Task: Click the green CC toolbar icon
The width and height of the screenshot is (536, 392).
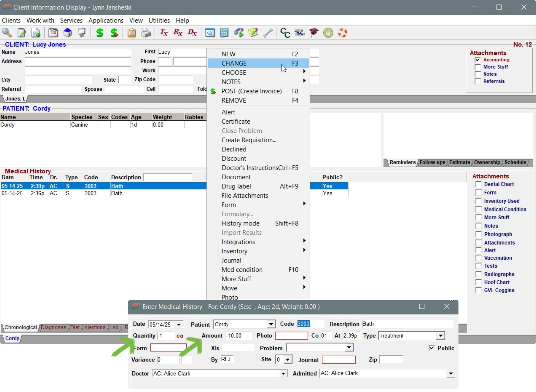Action: click(x=285, y=33)
